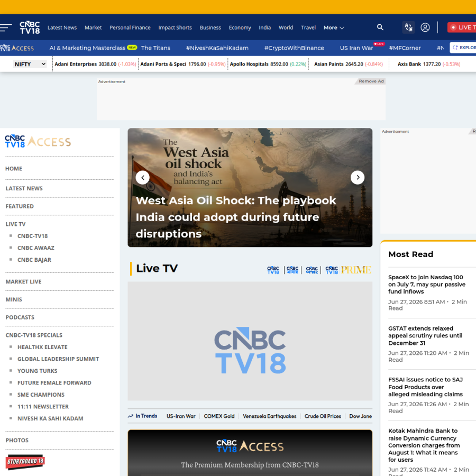The height and width of the screenshot is (476, 476).
Task: Open CNBC AWAAZ under Live TV sidebar
Action: 36,248
